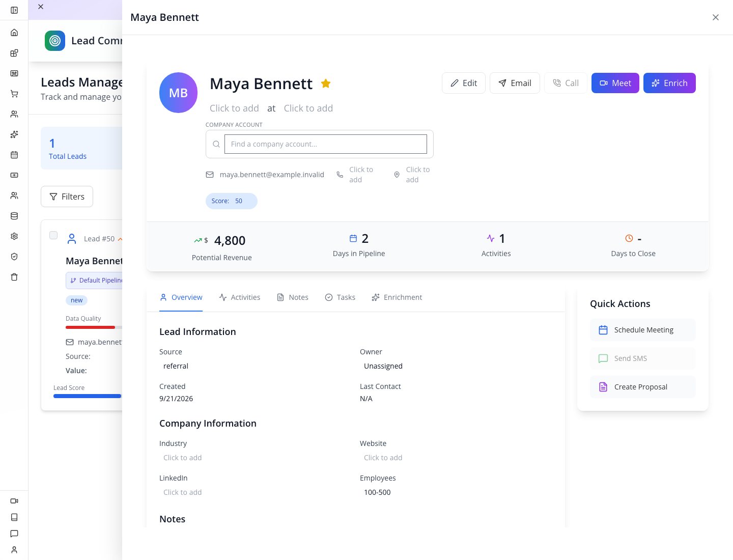The image size is (733, 560).
Task: Toggle the sidebar panel icon
Action: point(14,10)
